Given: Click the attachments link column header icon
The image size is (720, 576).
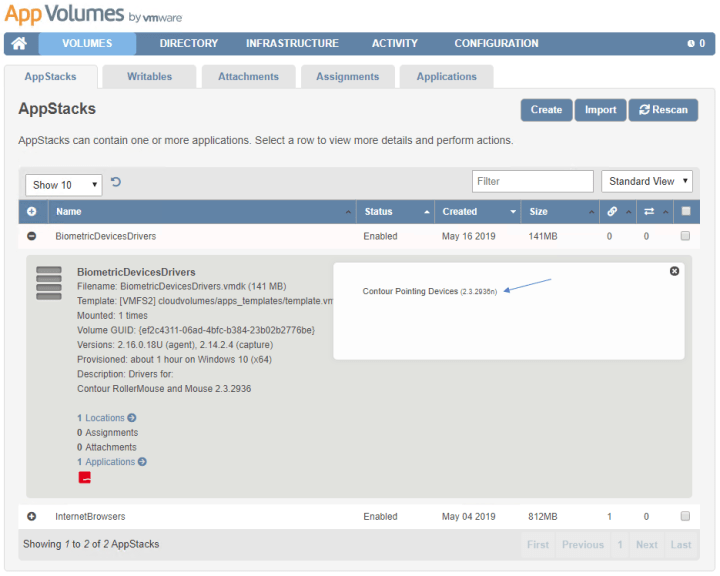Looking at the screenshot, I should [x=612, y=212].
